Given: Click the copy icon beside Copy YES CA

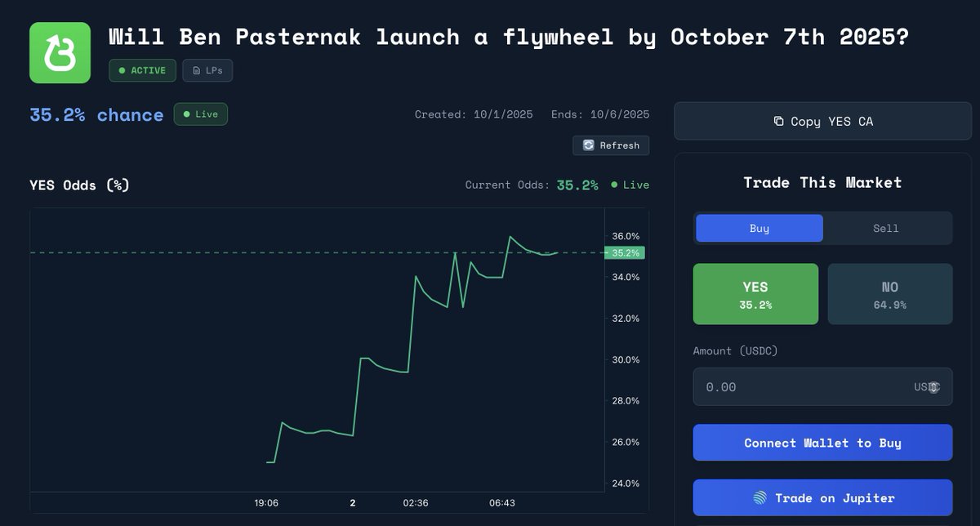Looking at the screenshot, I should (778, 121).
